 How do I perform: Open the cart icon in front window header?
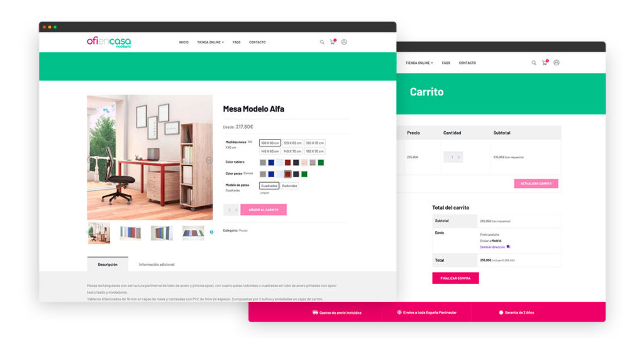[333, 42]
